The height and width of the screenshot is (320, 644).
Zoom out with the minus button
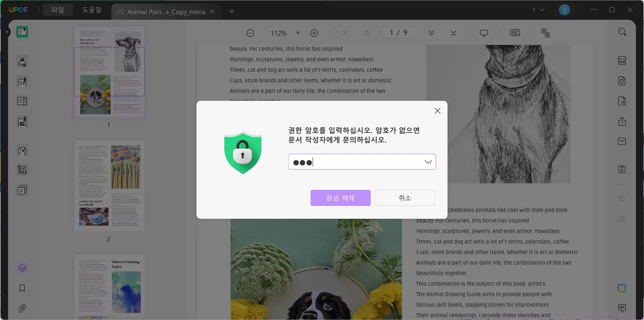[251, 33]
